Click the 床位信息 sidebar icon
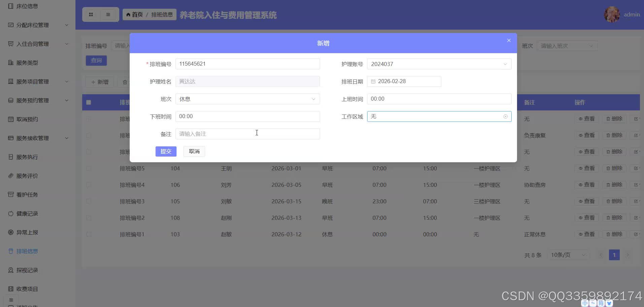 click(11, 6)
